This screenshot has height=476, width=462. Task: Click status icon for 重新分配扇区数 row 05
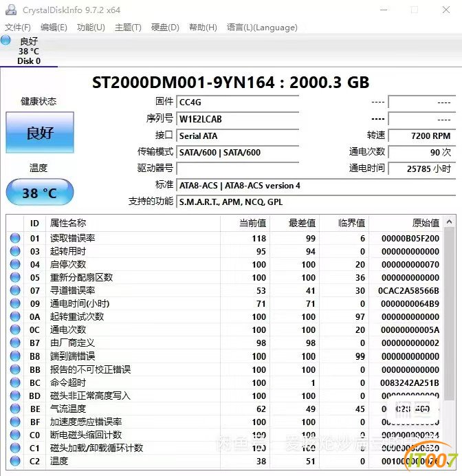(15, 277)
